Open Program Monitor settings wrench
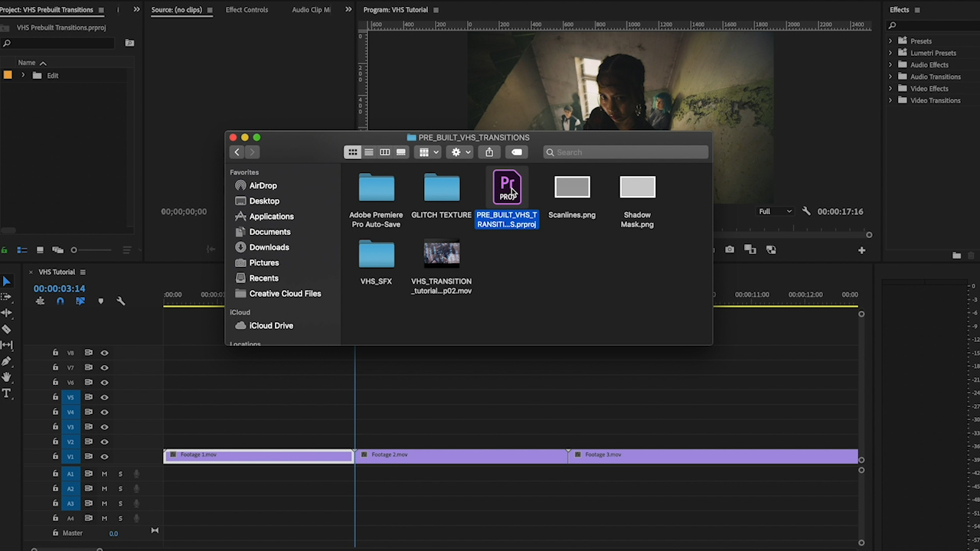The height and width of the screenshot is (551, 980). pyautogui.click(x=806, y=211)
